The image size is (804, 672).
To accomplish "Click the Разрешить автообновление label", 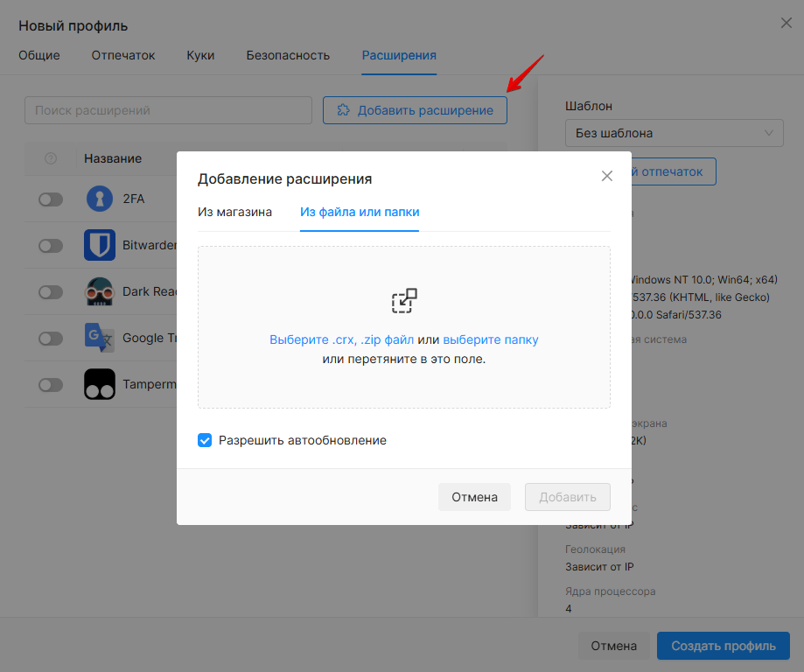I will click(303, 440).
